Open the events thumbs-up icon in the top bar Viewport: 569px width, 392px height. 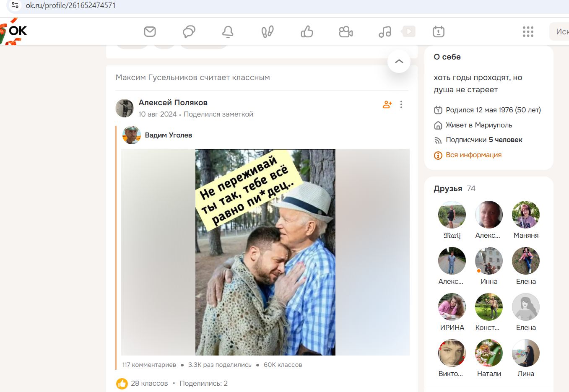(307, 31)
